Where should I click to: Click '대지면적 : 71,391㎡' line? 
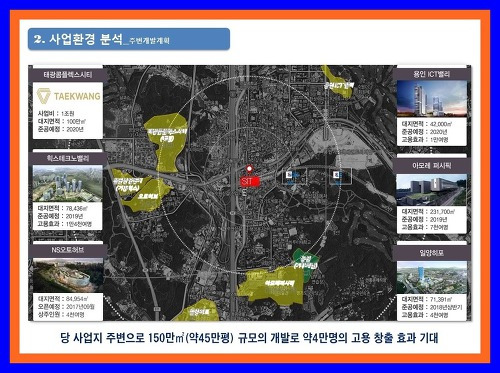[x=427, y=299]
